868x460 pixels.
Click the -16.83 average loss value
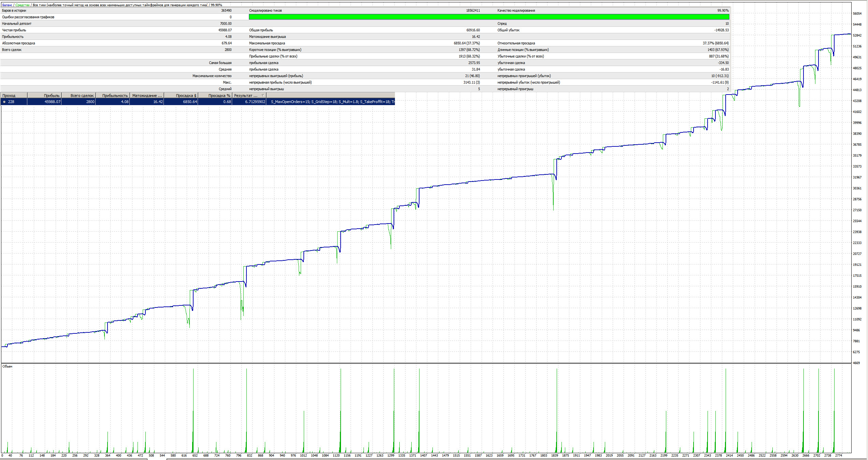(x=724, y=69)
